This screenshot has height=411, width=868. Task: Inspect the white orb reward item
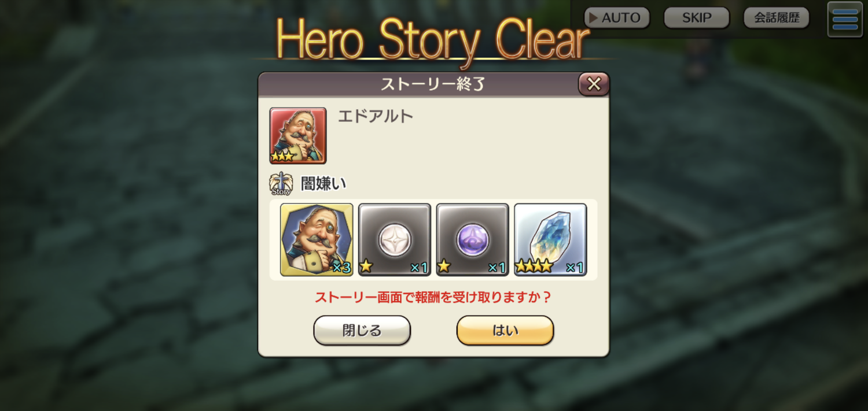click(395, 239)
